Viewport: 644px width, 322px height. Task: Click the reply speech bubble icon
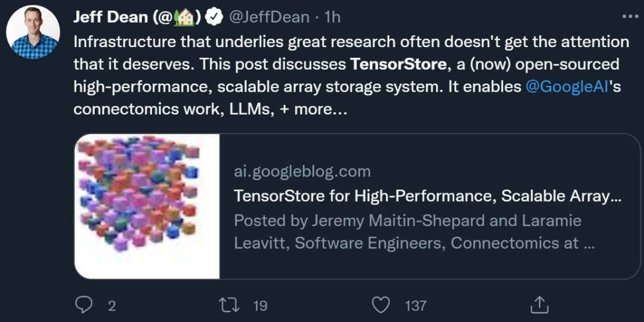[x=84, y=306]
